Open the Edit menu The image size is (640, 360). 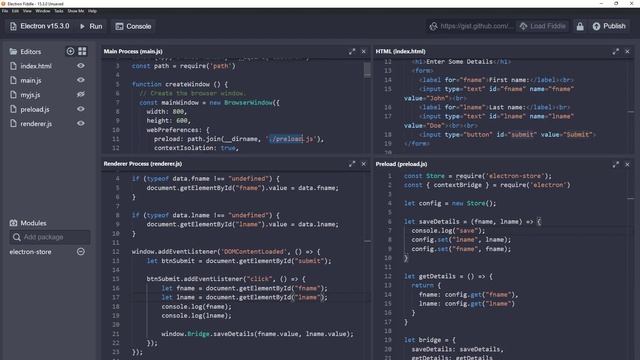16,11
